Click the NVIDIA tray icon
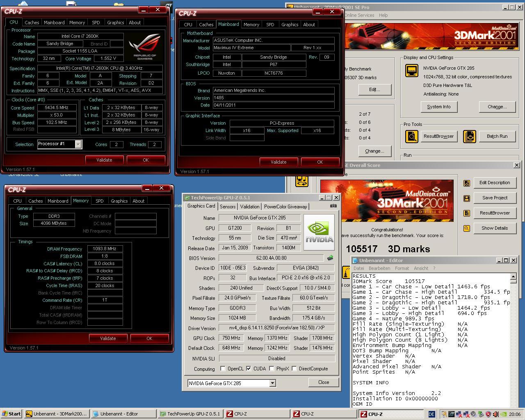This screenshot has width=525, height=420. tap(503, 414)
